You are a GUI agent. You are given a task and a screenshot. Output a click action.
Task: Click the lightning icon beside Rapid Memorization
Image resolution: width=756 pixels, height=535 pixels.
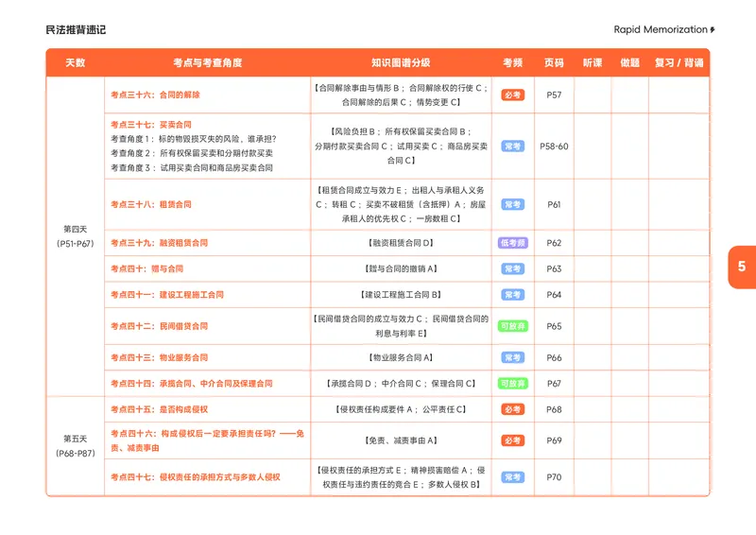click(713, 30)
